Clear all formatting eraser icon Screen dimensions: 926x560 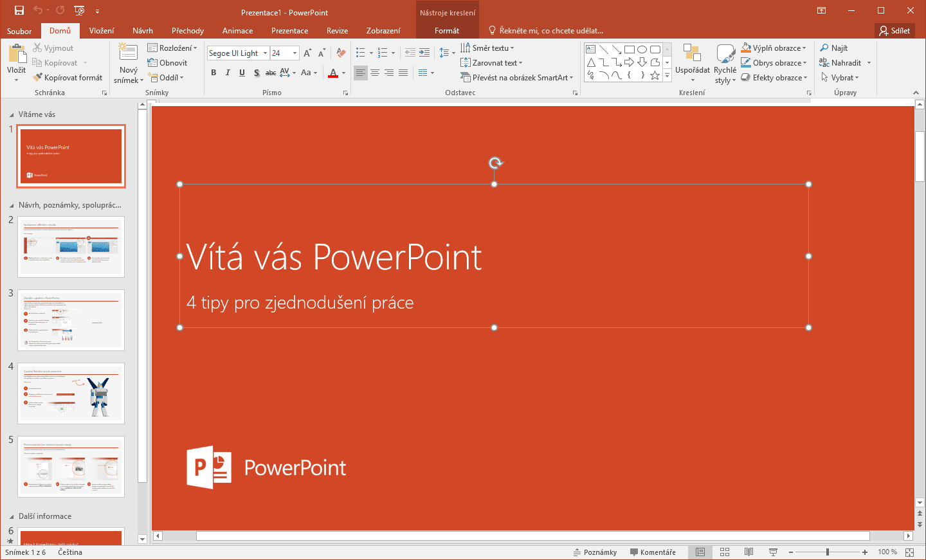point(341,53)
